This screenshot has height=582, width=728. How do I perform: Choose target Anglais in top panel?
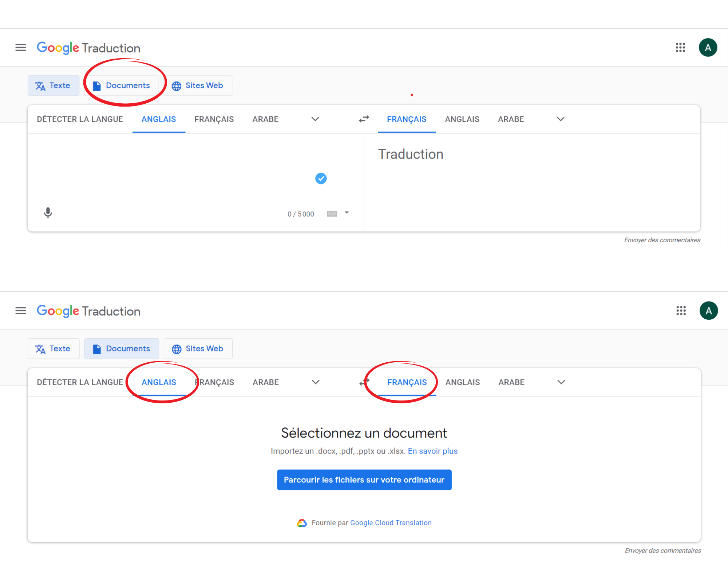click(462, 119)
